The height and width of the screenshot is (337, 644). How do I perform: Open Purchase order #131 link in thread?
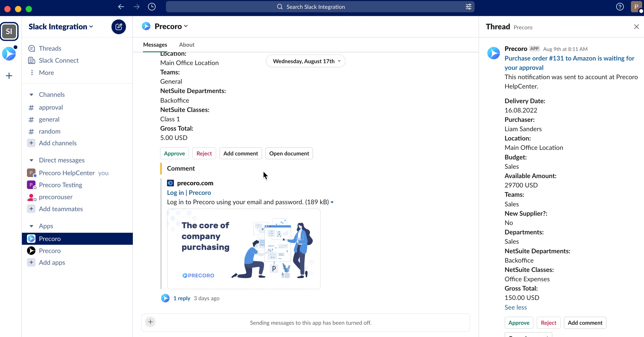click(569, 63)
